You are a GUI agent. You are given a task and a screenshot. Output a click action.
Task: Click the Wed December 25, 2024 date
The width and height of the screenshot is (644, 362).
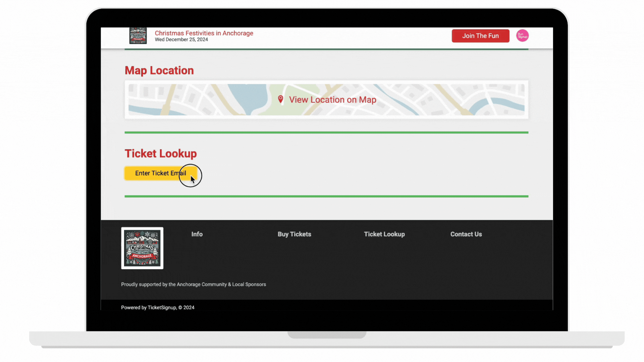181,40
